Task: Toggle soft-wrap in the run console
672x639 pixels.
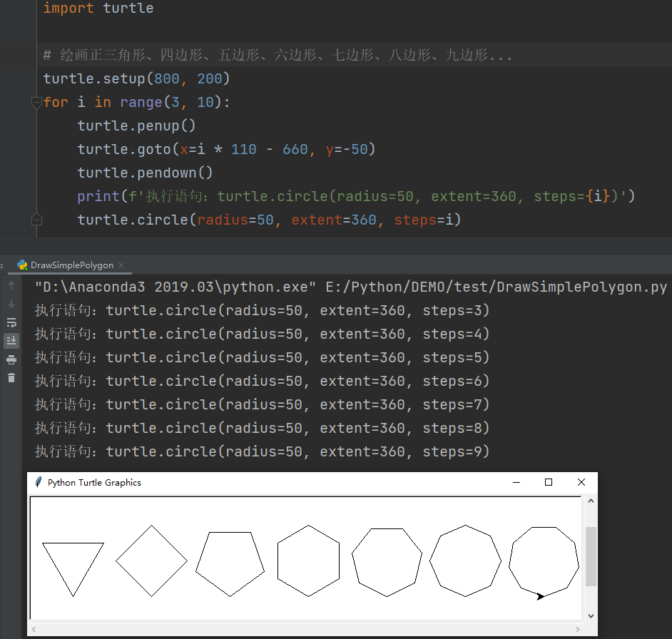Action: (x=11, y=322)
